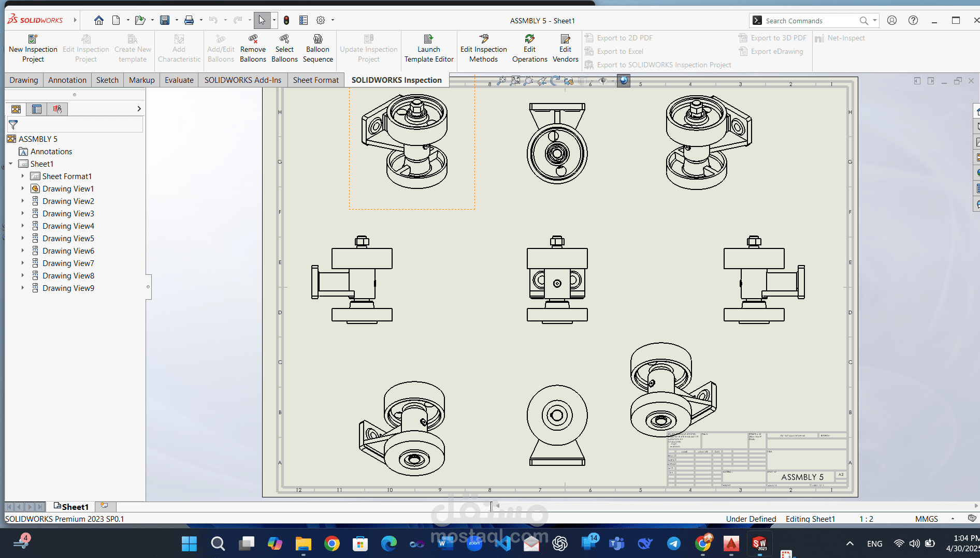This screenshot has width=980, height=558.
Task: Switch to the Annotation tab
Action: (67, 80)
